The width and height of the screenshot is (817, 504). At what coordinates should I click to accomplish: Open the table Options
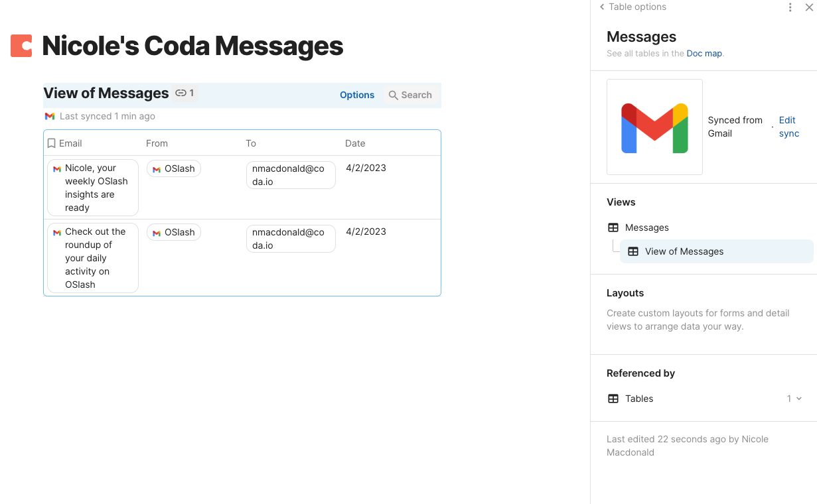click(x=357, y=95)
